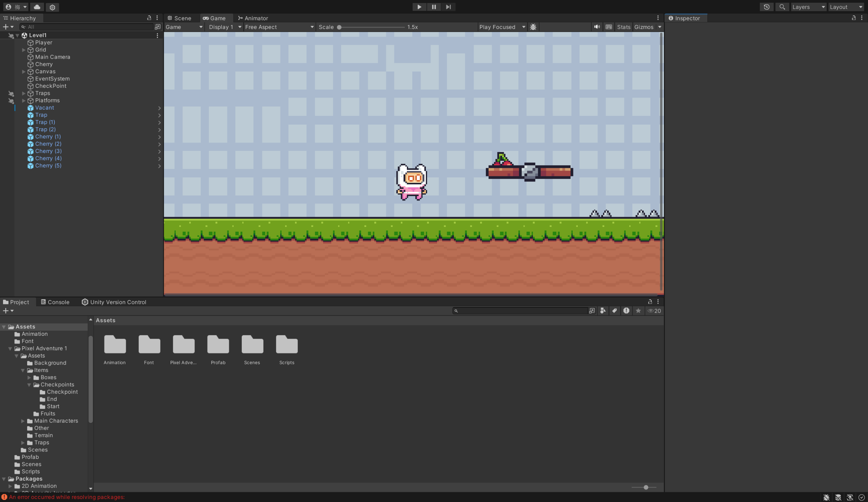The width and height of the screenshot is (868, 502).
Task: Open the Console tab
Action: point(55,302)
